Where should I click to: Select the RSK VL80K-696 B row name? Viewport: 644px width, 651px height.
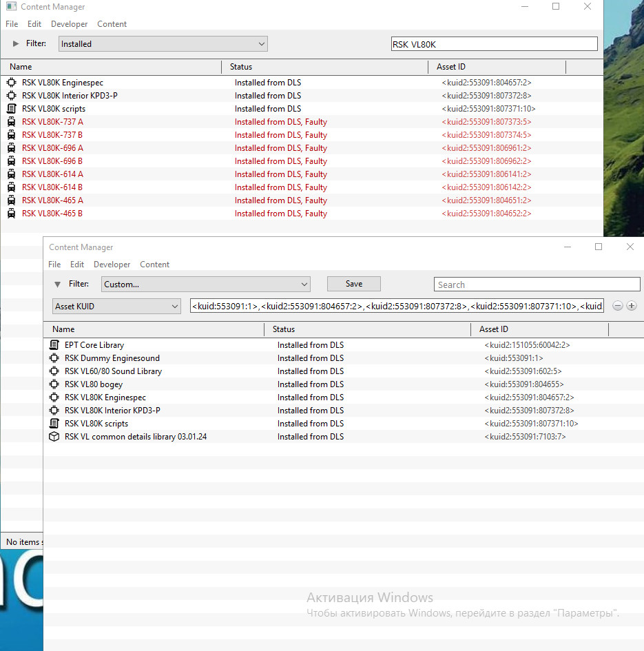[52, 161]
